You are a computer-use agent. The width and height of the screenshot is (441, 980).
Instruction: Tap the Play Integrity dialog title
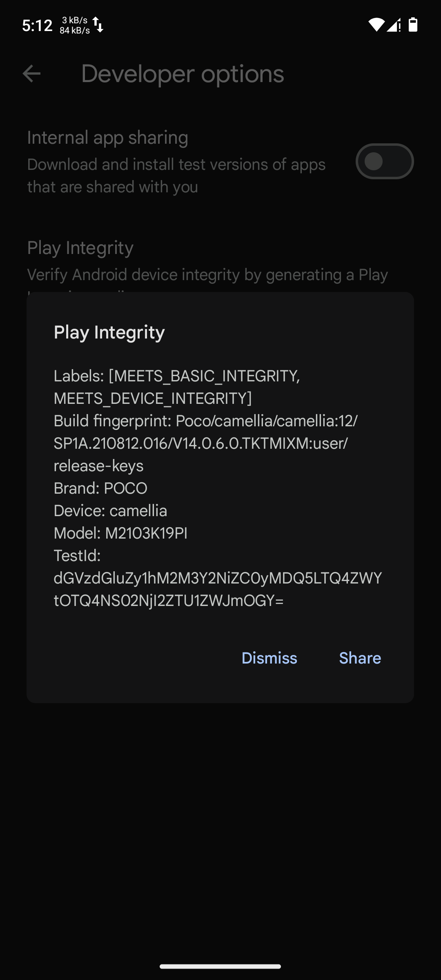click(x=109, y=332)
